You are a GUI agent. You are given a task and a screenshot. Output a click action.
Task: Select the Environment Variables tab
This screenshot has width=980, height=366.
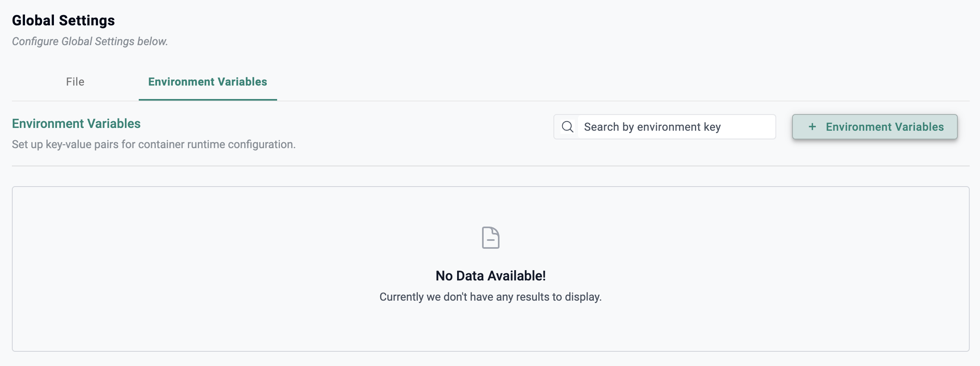point(207,82)
